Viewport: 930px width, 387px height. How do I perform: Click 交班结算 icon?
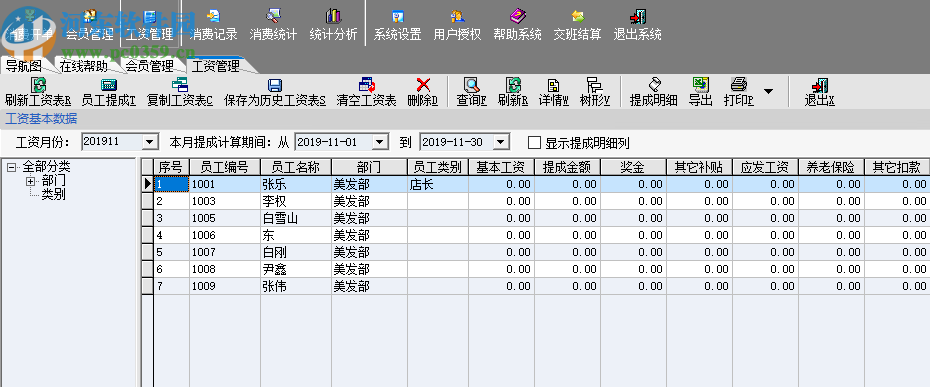(x=577, y=24)
